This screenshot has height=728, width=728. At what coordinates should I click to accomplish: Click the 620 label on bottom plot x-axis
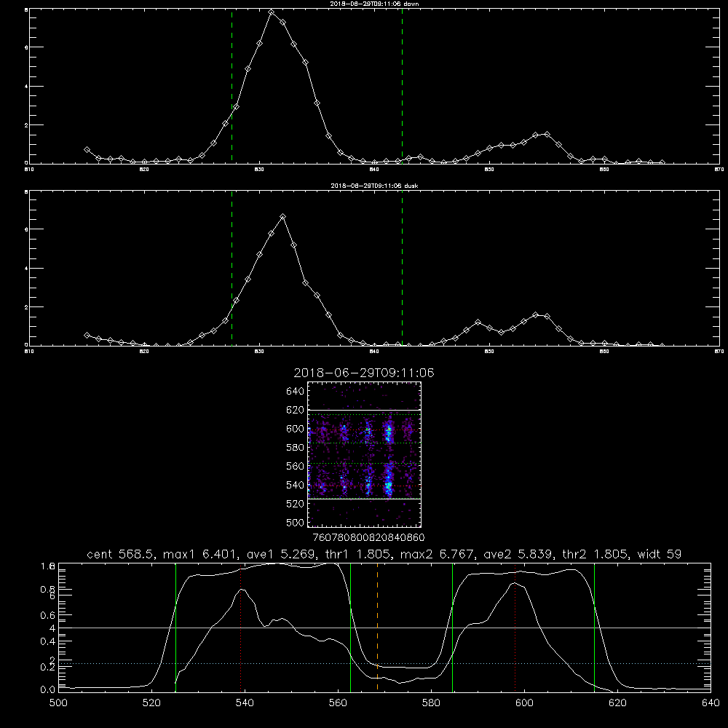coord(617,703)
